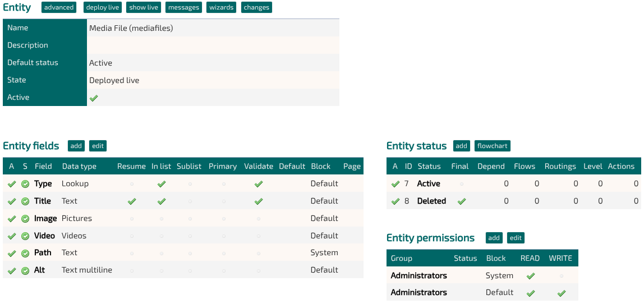Image resolution: width=644 pixels, height=304 pixels.
Task: Open the changes button
Action: (256, 7)
